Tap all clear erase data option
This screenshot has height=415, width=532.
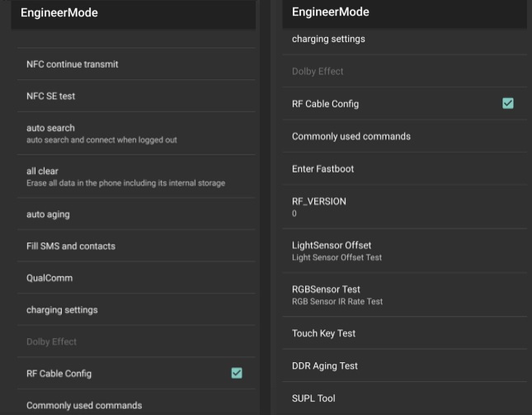pos(136,177)
